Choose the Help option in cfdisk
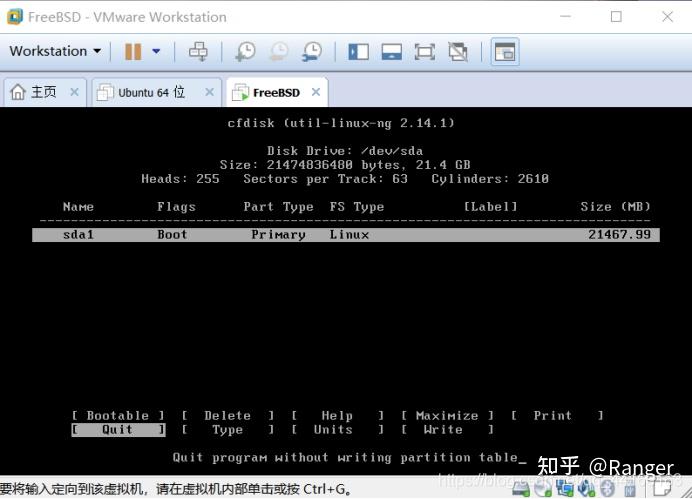 [x=337, y=416]
